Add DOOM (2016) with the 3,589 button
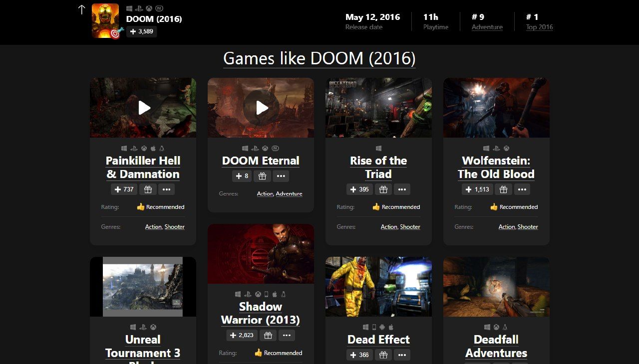Image resolution: width=639 pixels, height=364 pixels. [141, 31]
